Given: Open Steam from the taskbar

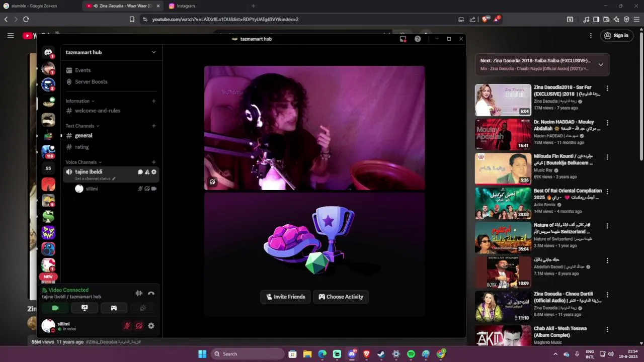Looking at the screenshot, I should (x=381, y=354).
